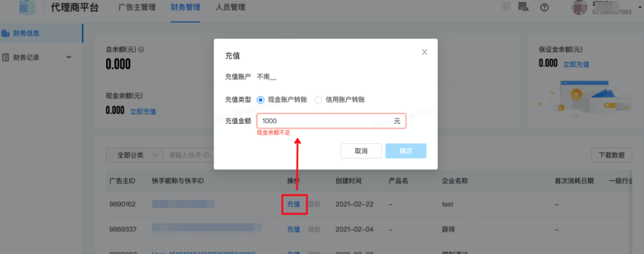This screenshot has width=644, height=254.
Task: Click 立即充值 link under 现金余额
Action: click(x=143, y=111)
